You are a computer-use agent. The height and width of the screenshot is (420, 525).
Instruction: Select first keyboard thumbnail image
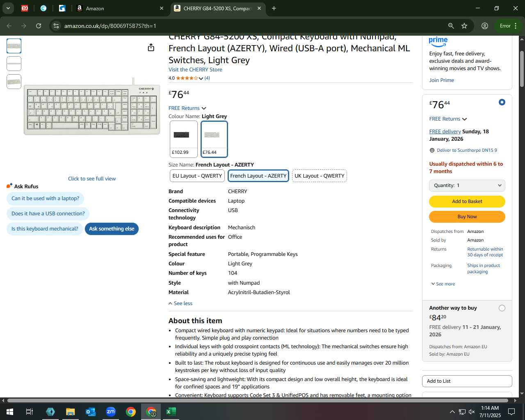[14, 46]
